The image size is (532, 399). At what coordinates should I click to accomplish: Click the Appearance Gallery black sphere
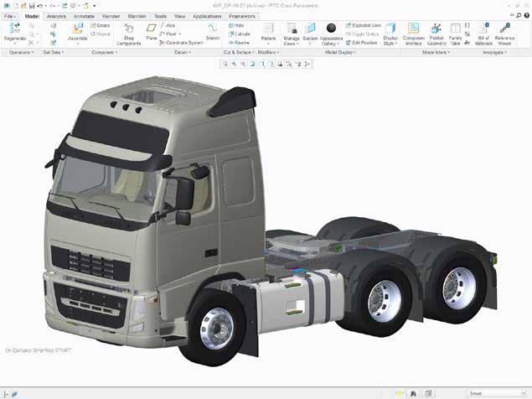331,28
